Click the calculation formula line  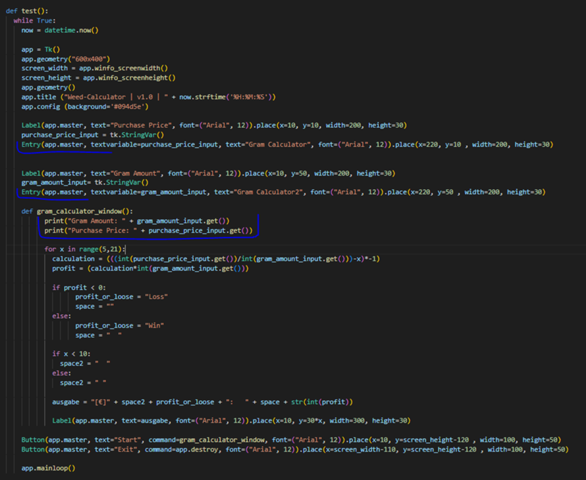[x=216, y=259]
